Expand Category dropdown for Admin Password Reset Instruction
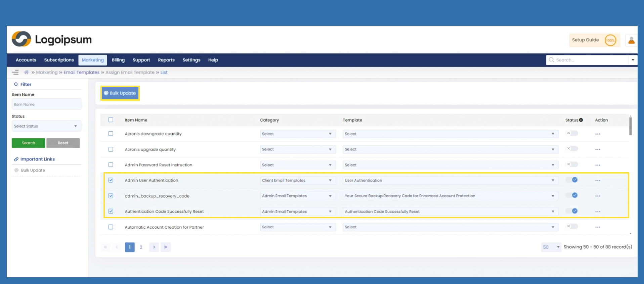The image size is (644, 284). 298,165
